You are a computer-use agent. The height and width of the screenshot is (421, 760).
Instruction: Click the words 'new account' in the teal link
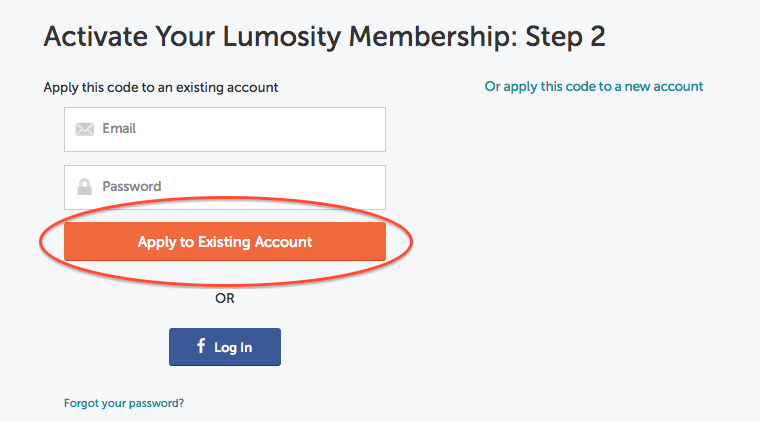point(665,86)
